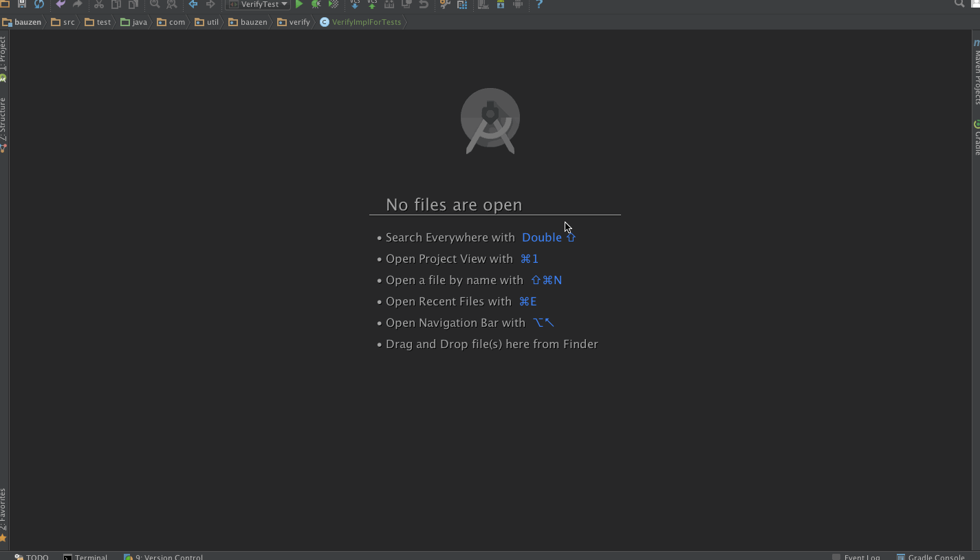Click the "Drag and Drop file(s) here" text
980x560 pixels.
[492, 344]
